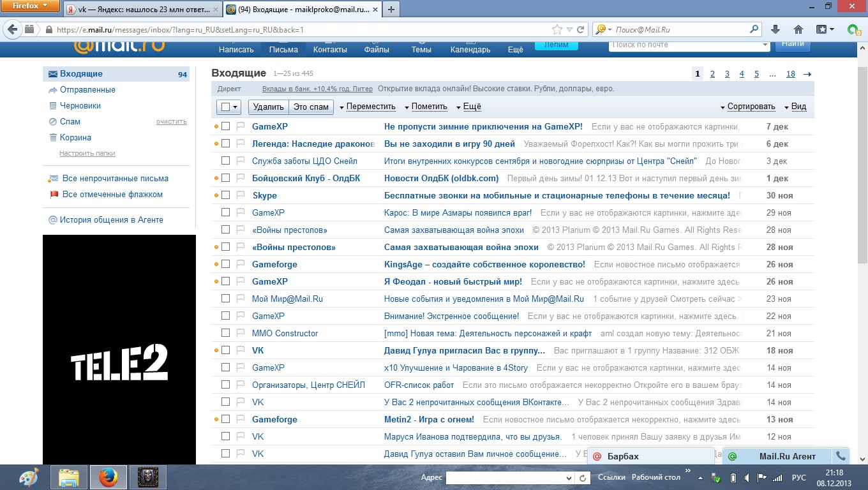Screen dimensions: 868x490
Task: Go to Firefox home page icon
Action: click(798, 29)
